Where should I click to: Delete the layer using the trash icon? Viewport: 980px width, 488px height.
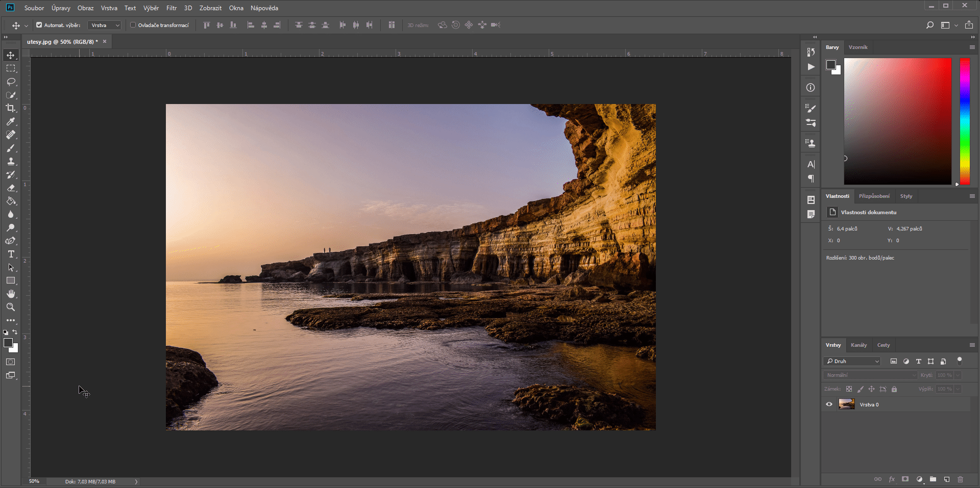click(x=962, y=479)
